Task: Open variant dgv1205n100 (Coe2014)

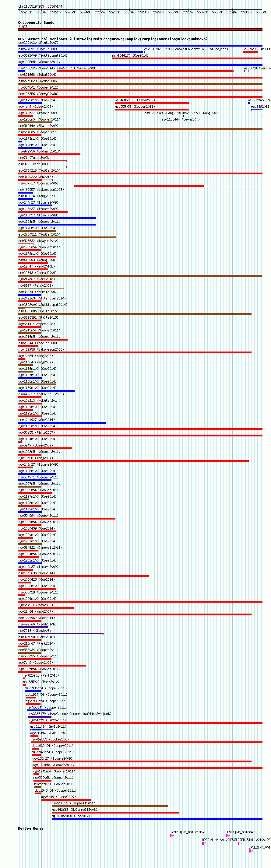Action: [x=71, y=817]
